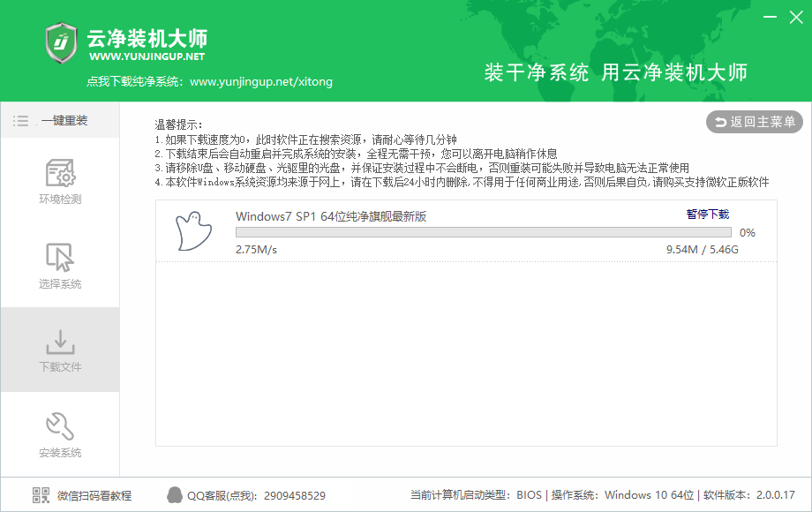Click the list icon beside 一键重装

click(x=19, y=121)
